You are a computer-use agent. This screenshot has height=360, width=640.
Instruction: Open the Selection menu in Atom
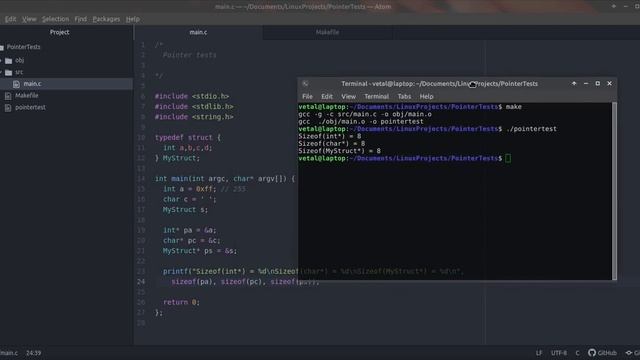coord(56,19)
